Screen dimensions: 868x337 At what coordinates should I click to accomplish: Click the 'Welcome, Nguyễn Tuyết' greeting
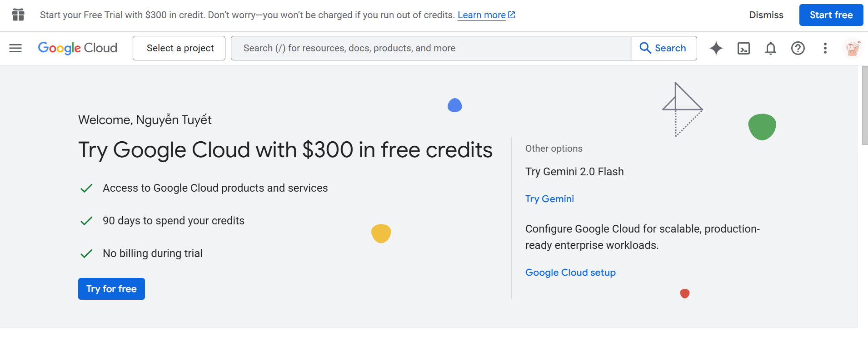pyautogui.click(x=145, y=120)
